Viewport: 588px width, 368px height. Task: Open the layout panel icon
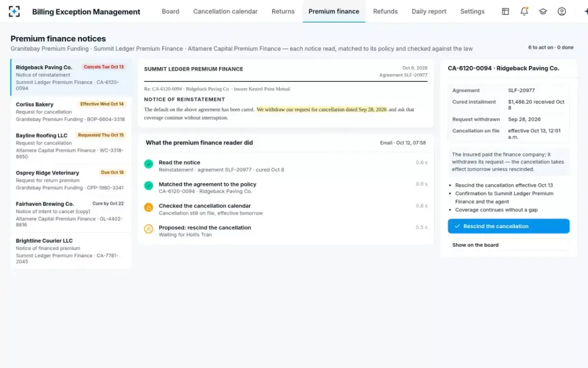point(505,11)
